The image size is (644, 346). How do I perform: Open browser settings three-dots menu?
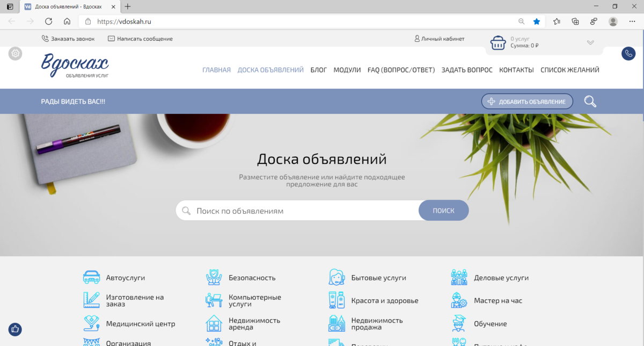coord(631,21)
